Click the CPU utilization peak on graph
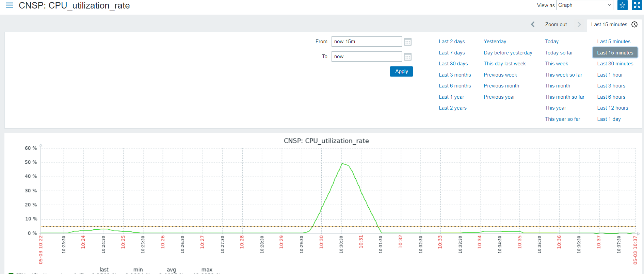 [342, 164]
